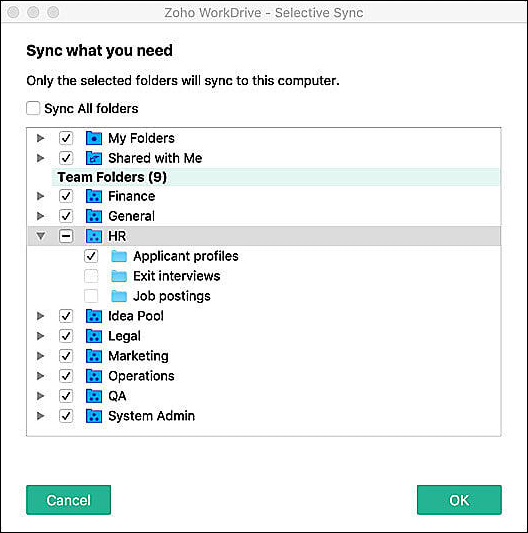This screenshot has width=528, height=533.
Task: Select the Legal folder row label
Action: (x=124, y=336)
